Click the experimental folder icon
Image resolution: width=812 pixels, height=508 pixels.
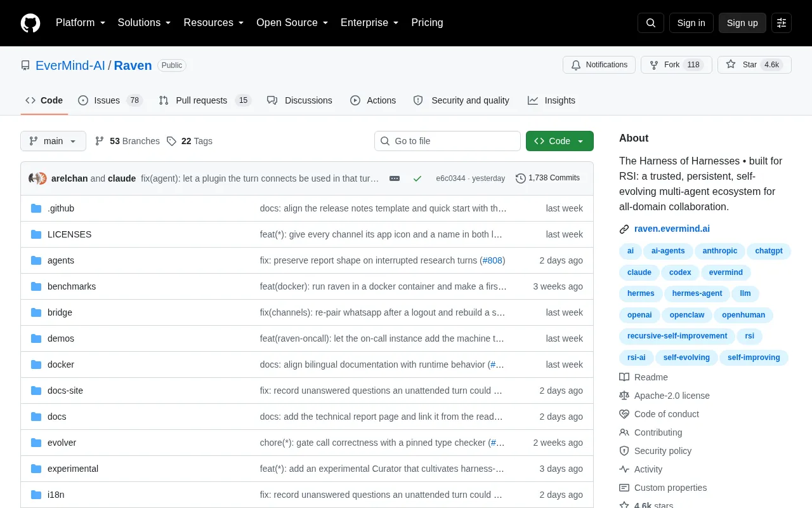tap(36, 469)
